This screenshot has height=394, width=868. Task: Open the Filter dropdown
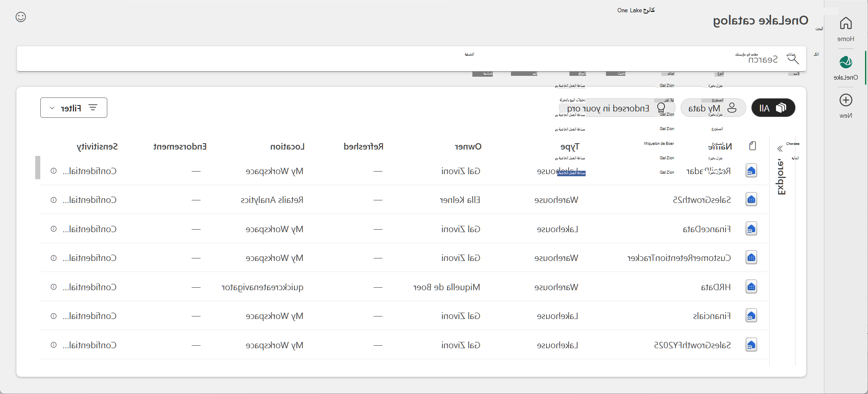click(74, 108)
